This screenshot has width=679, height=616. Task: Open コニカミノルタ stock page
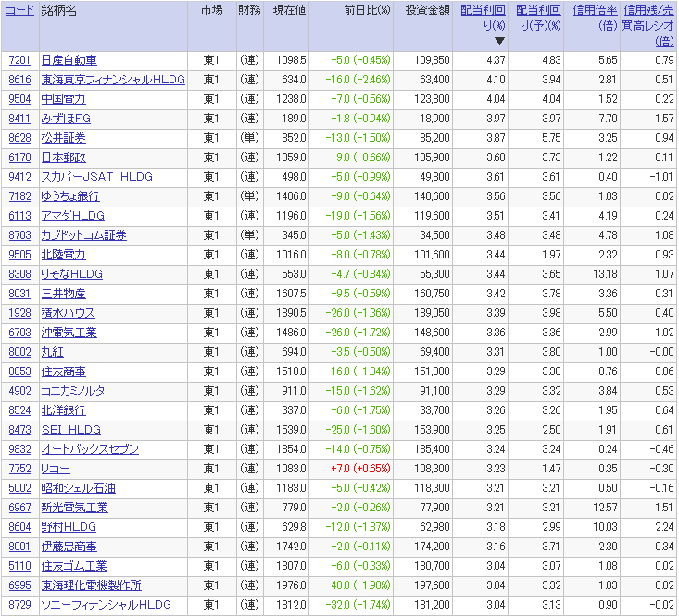73,391
